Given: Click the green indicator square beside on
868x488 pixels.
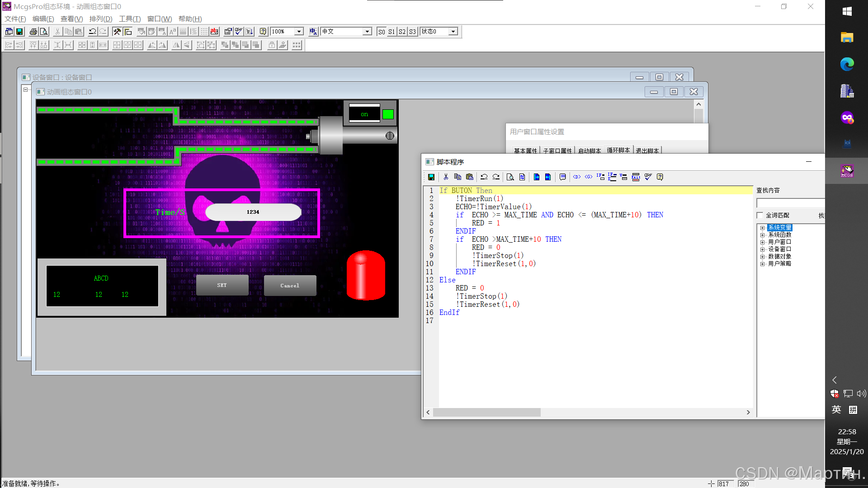Looking at the screenshot, I should pyautogui.click(x=388, y=114).
